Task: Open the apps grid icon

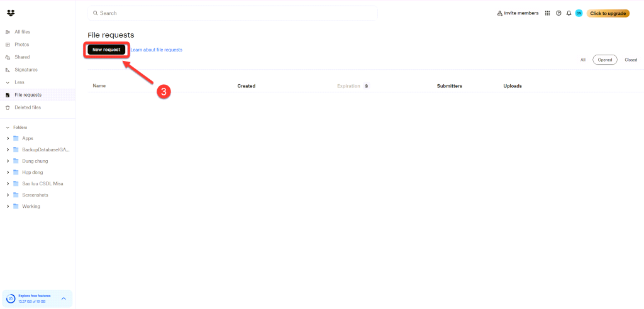Action: 548,13
